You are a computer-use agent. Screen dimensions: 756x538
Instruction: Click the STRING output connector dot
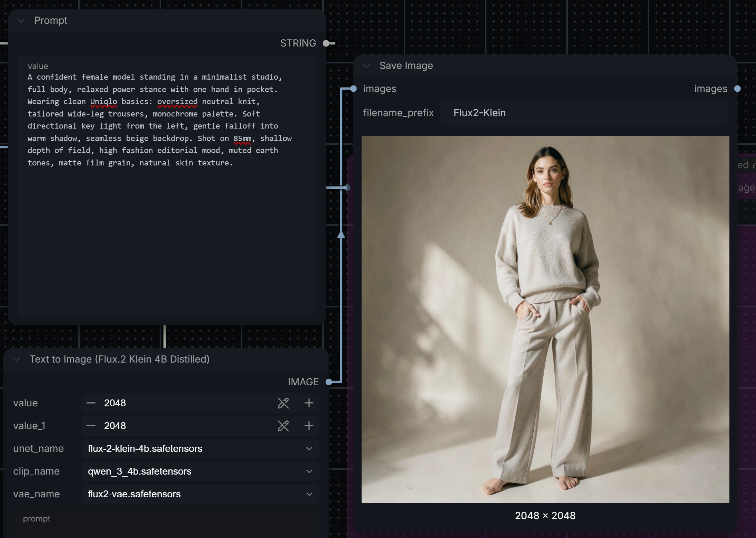(326, 43)
